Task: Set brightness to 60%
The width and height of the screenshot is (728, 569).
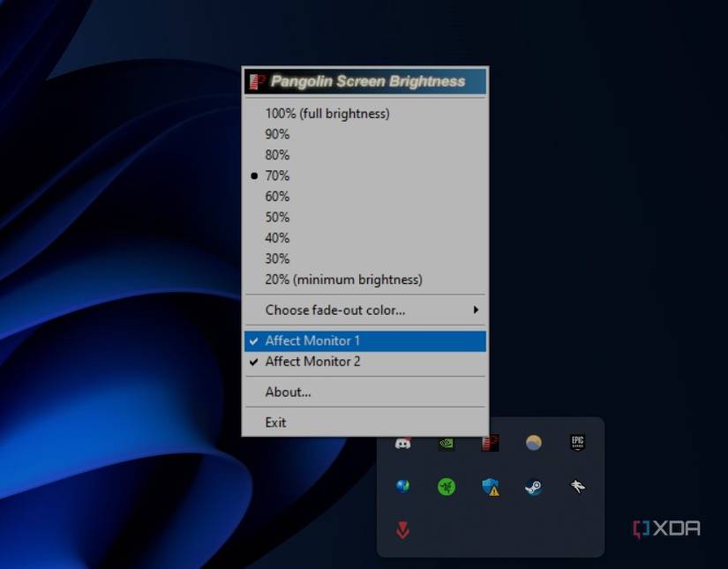Action: click(x=365, y=197)
